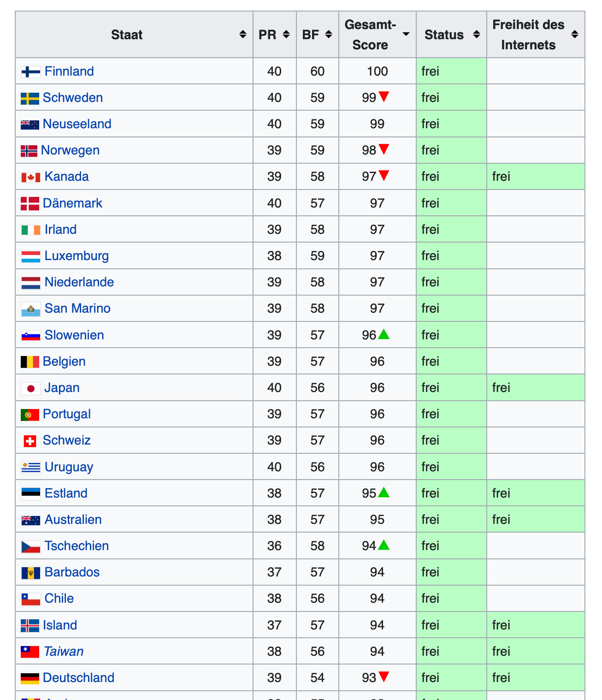Screen dimensions: 602x700
Task: Click the red down arrow beside Norwegen score
Action: tap(384, 149)
